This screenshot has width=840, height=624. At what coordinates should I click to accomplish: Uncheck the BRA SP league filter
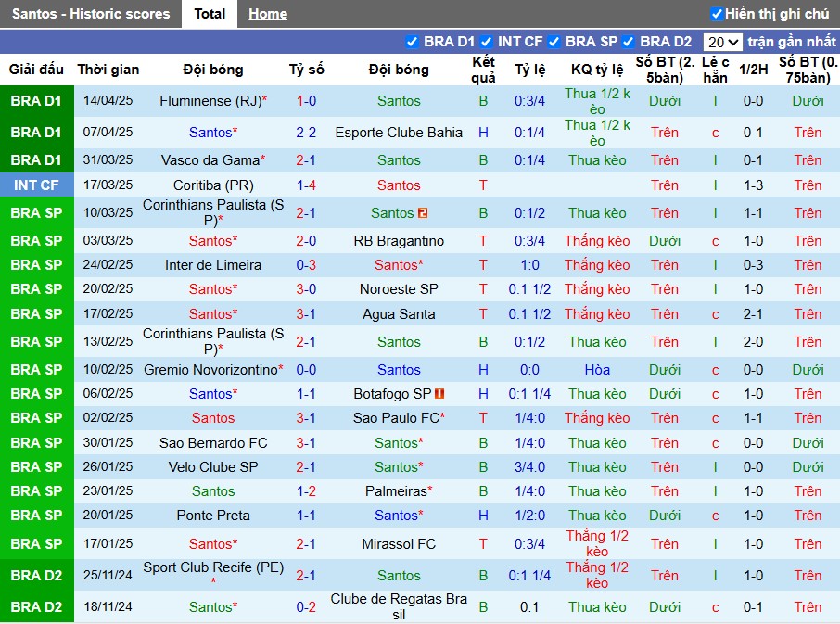pos(554,42)
